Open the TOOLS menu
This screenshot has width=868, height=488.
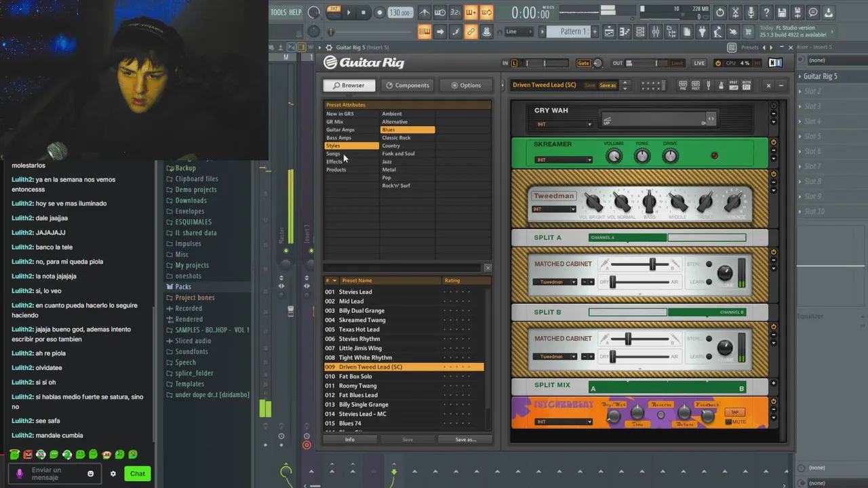tap(278, 12)
